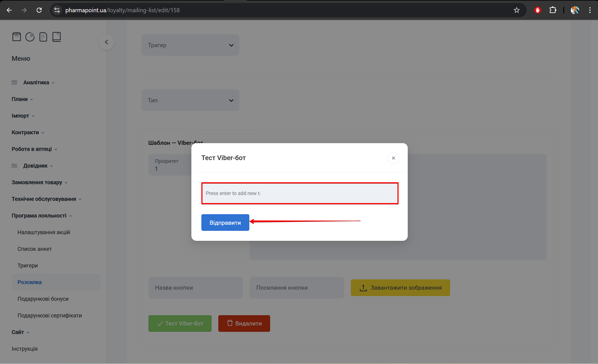Viewport: 598px width, 364px height.
Task: Select Подарункові сертифікати in the sidebar
Action: click(x=50, y=315)
